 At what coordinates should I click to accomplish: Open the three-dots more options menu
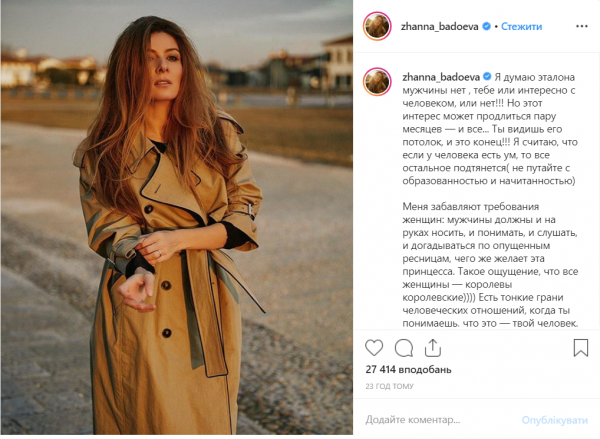pos(582,26)
